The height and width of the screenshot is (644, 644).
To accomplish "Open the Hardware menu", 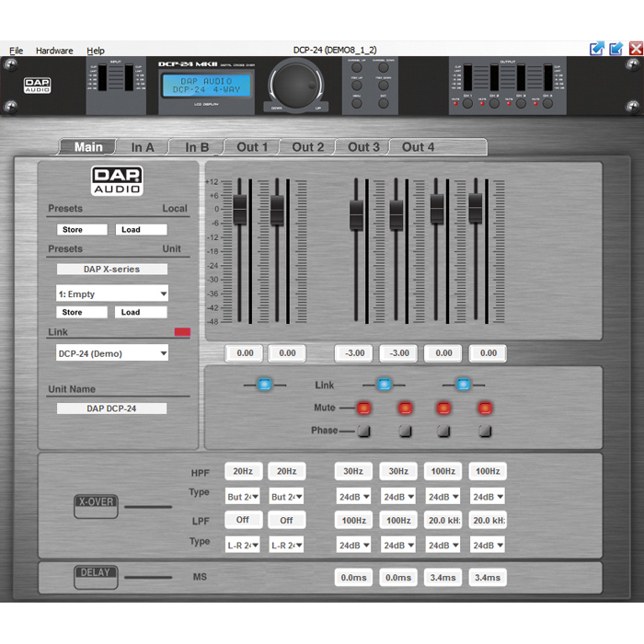I will click(54, 51).
